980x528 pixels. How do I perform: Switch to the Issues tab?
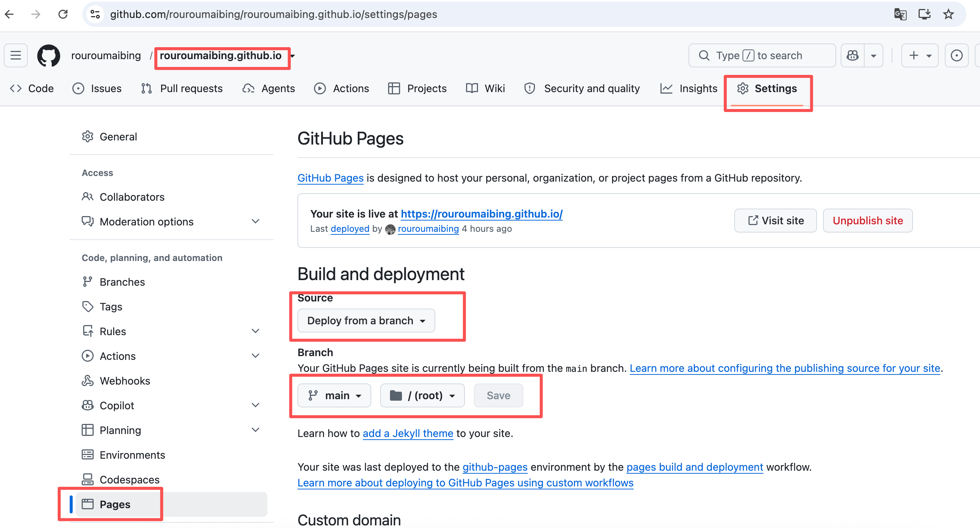97,88
